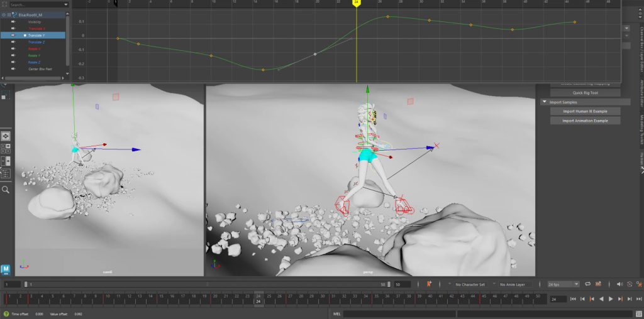Click the current frame field showing 24

point(558,300)
